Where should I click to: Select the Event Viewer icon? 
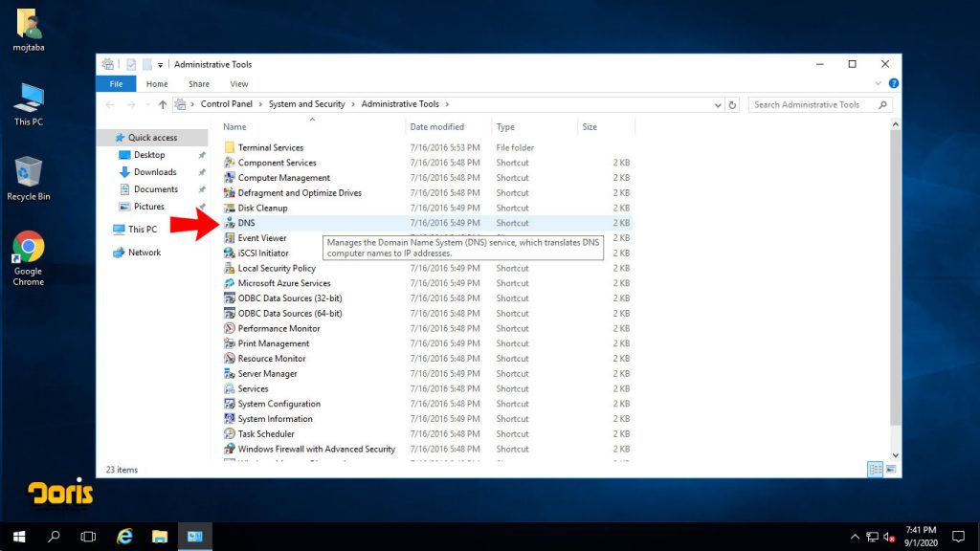(230, 238)
